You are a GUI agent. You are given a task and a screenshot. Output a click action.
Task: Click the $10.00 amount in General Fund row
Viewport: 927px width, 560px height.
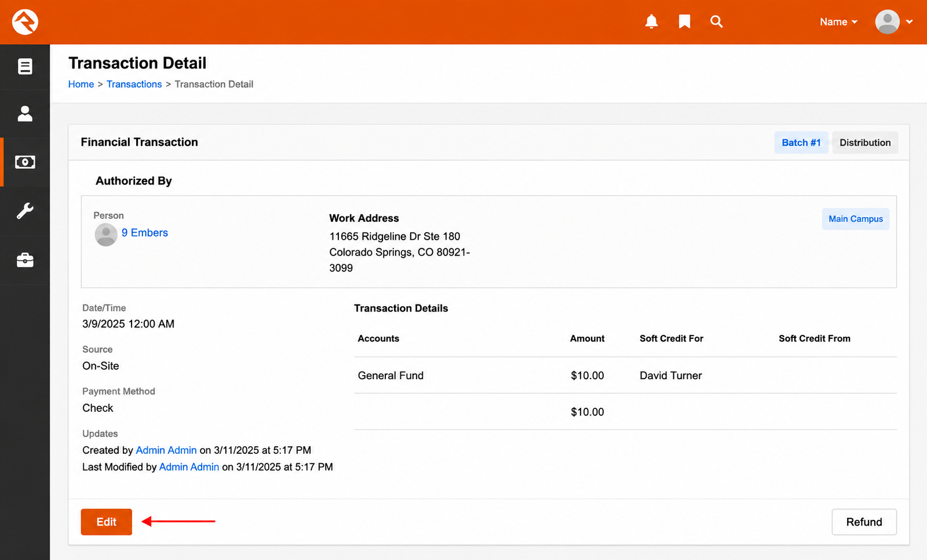coord(588,376)
